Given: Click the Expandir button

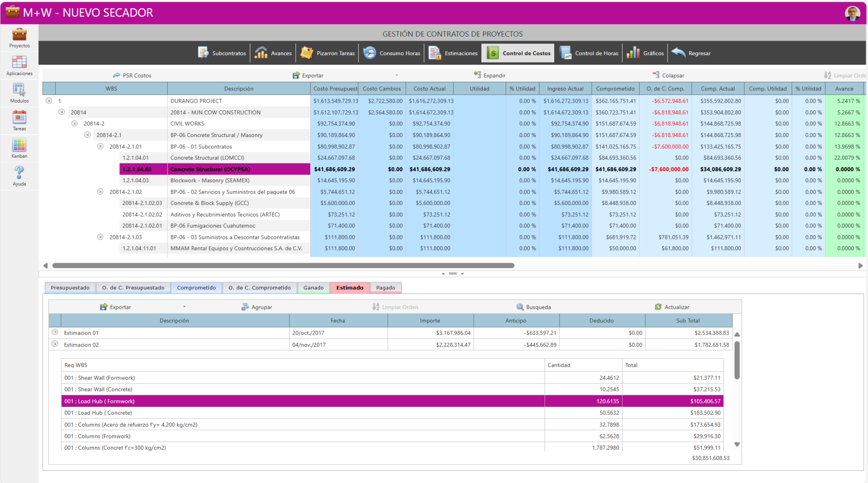Looking at the screenshot, I should (489, 76).
